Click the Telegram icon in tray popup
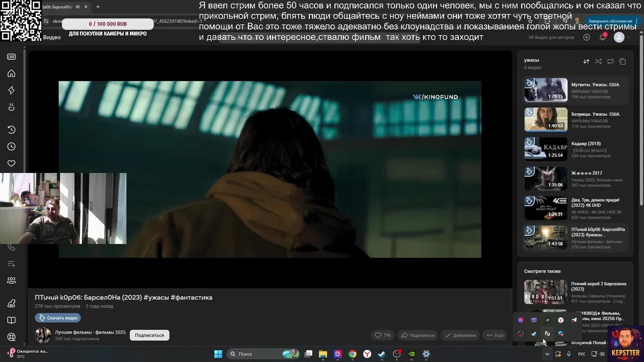This screenshot has width=644, height=362. coord(574,320)
